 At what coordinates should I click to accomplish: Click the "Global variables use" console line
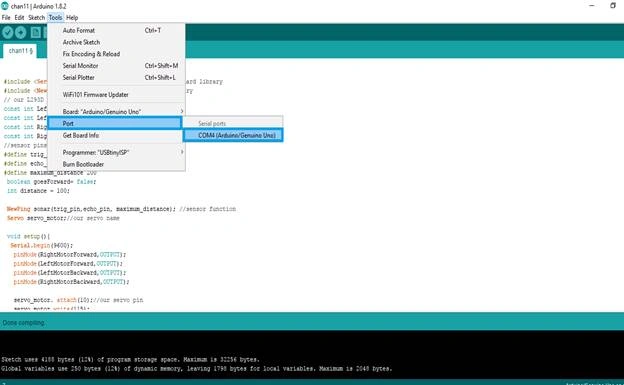coord(197,368)
